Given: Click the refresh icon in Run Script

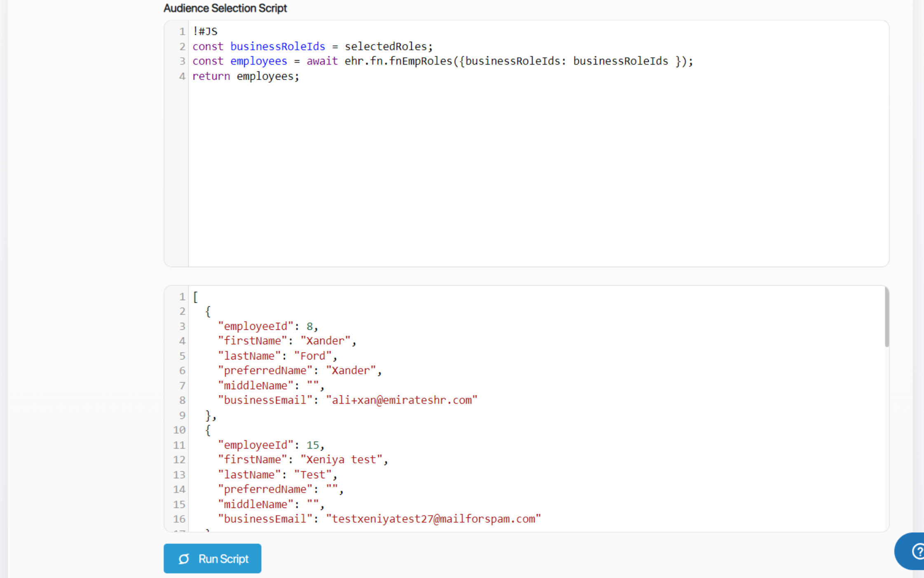Looking at the screenshot, I should pos(184,559).
